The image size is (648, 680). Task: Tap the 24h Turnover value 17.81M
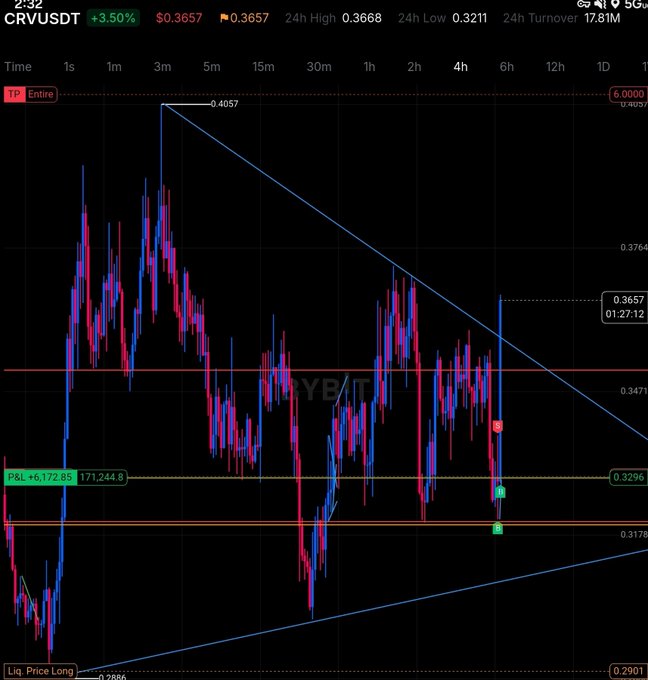pos(602,18)
